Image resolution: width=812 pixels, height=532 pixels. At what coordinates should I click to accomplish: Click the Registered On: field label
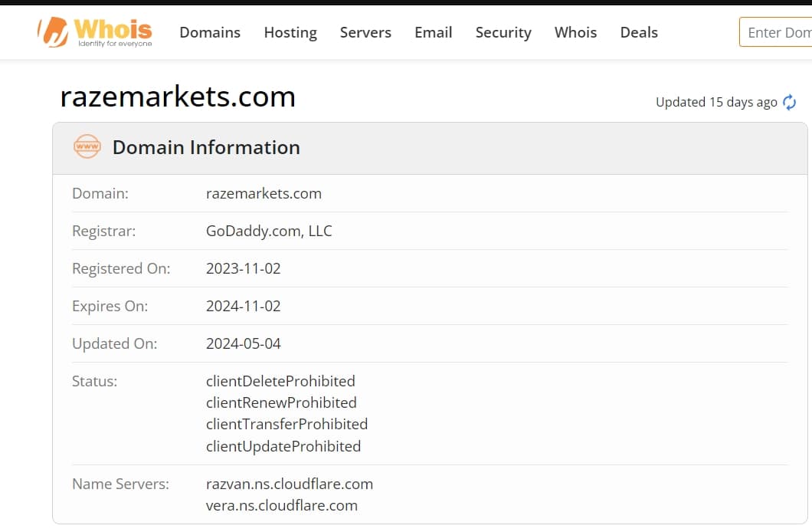121,268
